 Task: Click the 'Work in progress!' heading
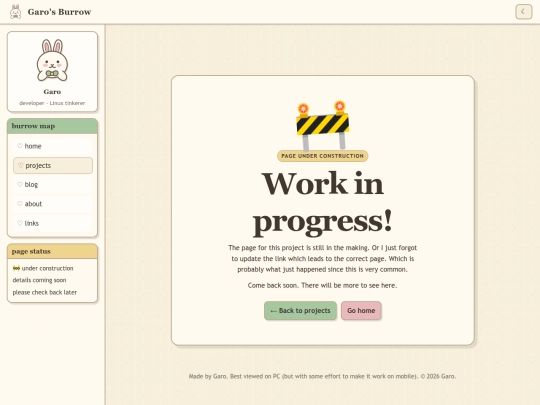click(x=322, y=203)
